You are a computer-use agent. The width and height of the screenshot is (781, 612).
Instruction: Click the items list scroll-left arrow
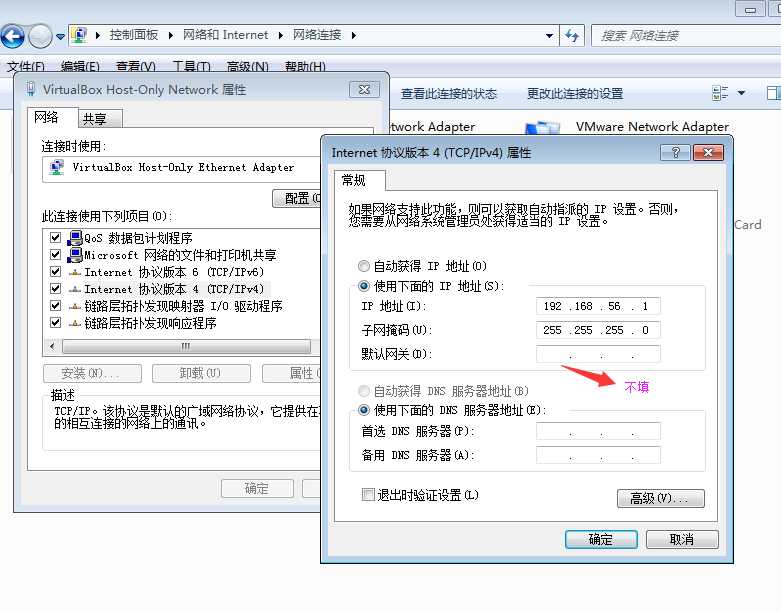click(53, 346)
